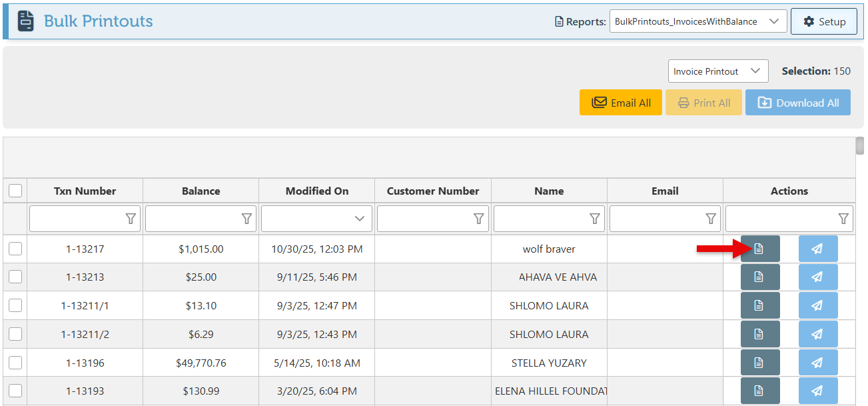
Task: Send invoice 1-13213 via paper plane icon
Action: coord(817,277)
